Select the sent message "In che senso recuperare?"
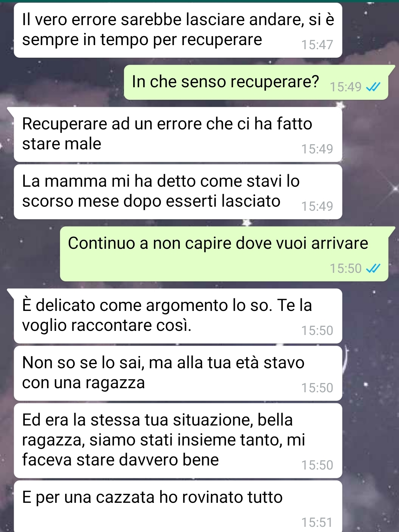The image size is (399, 532). 256,82
